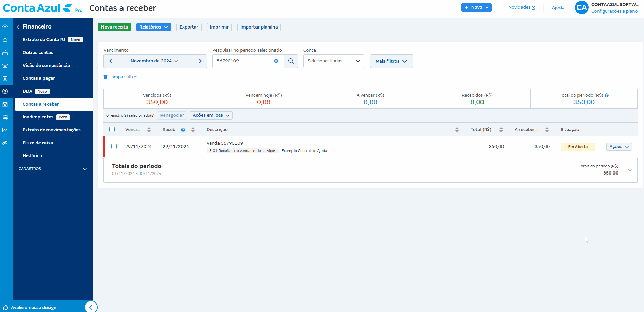
Task: Click help icon beside Total do período
Action: tap(607, 95)
